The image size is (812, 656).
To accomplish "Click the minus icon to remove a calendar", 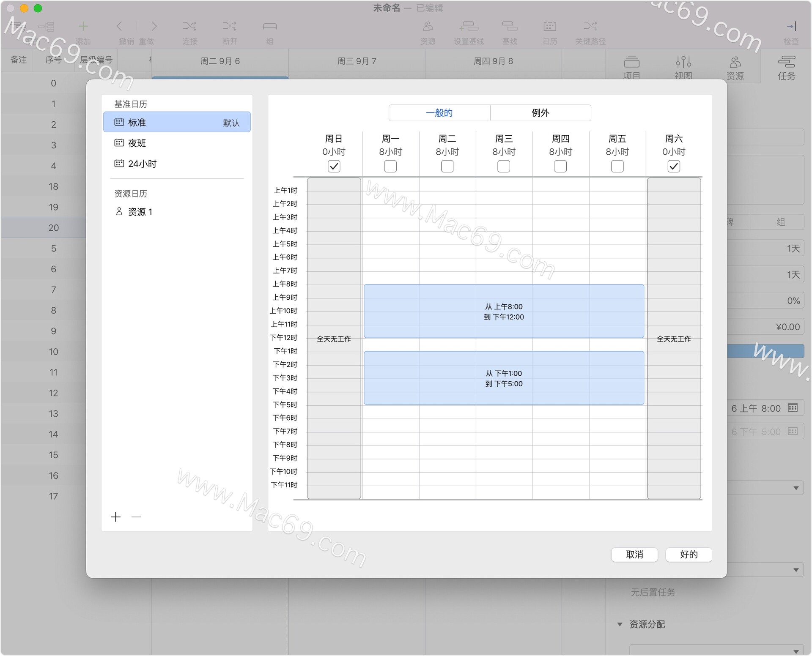I will click(x=136, y=517).
